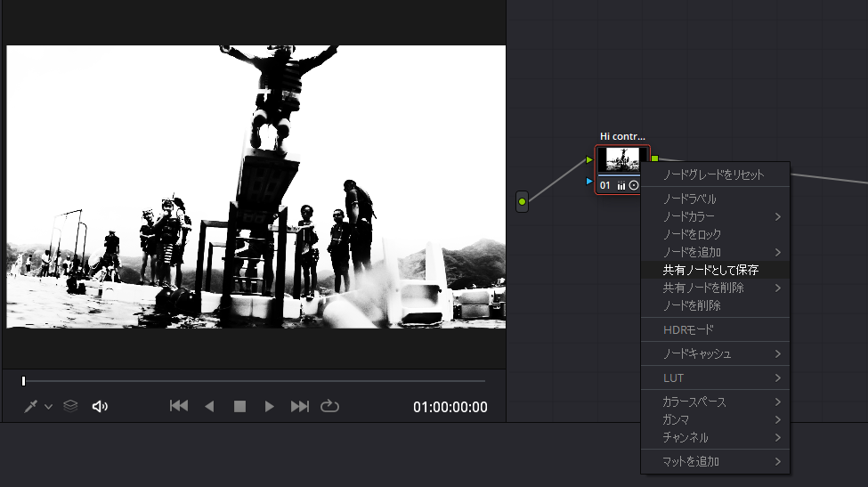Jump to first frame with skip-back button
868x487 pixels.
(x=179, y=406)
